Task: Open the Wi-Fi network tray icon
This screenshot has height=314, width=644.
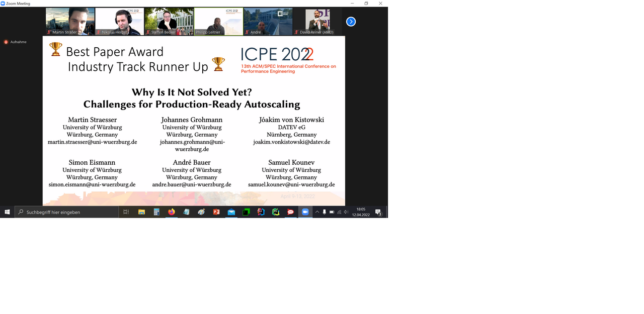Action: point(339,212)
